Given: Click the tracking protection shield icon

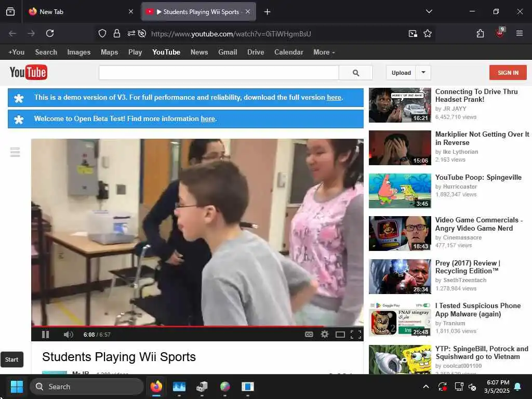Looking at the screenshot, I should pyautogui.click(x=102, y=33).
